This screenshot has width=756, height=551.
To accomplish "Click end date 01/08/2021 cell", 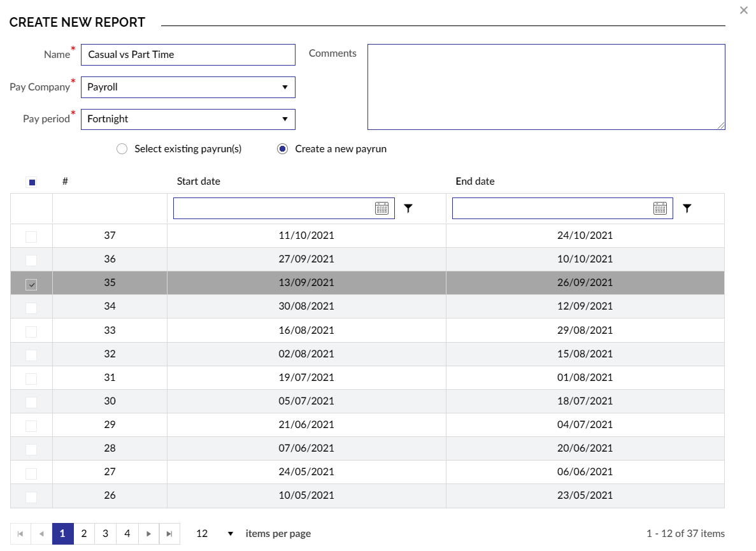I will pyautogui.click(x=585, y=378).
